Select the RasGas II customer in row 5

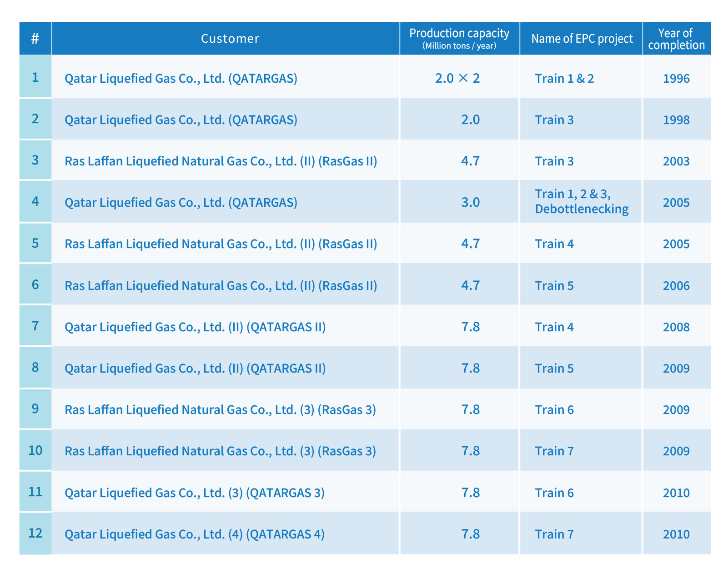coord(221,244)
